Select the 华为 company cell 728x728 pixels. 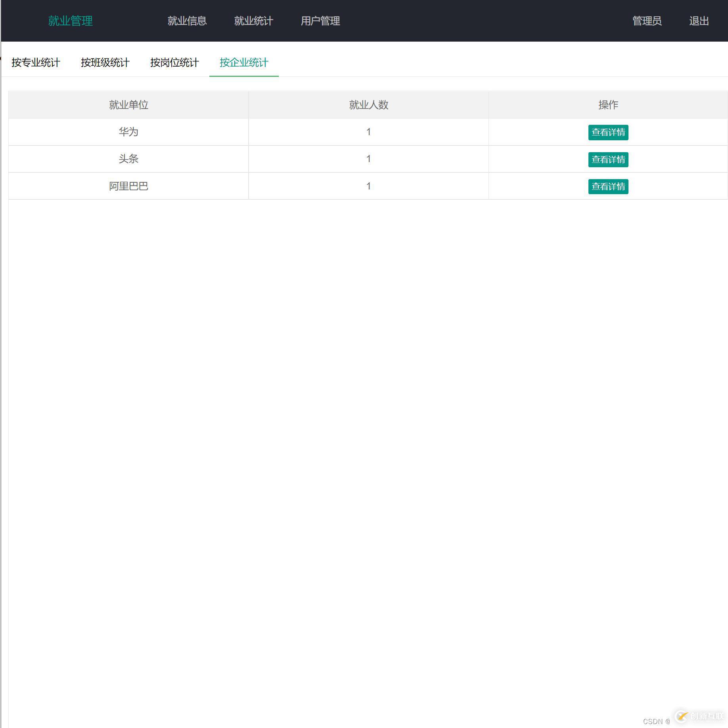(128, 132)
